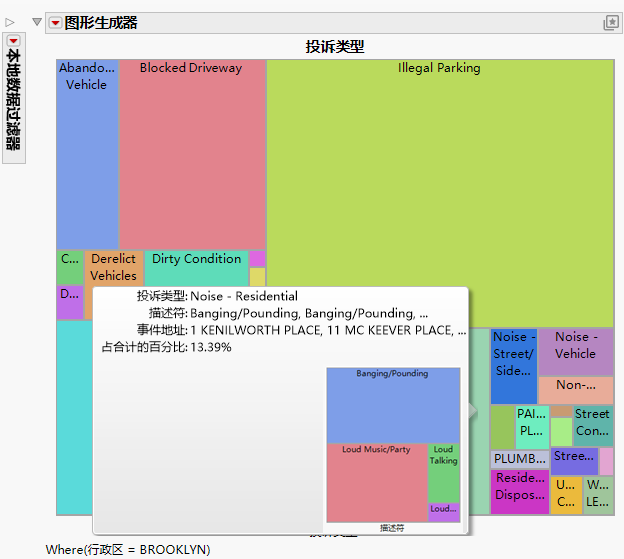Click the 投诉类型 chart title
The height and width of the screenshot is (559, 624).
(x=335, y=47)
